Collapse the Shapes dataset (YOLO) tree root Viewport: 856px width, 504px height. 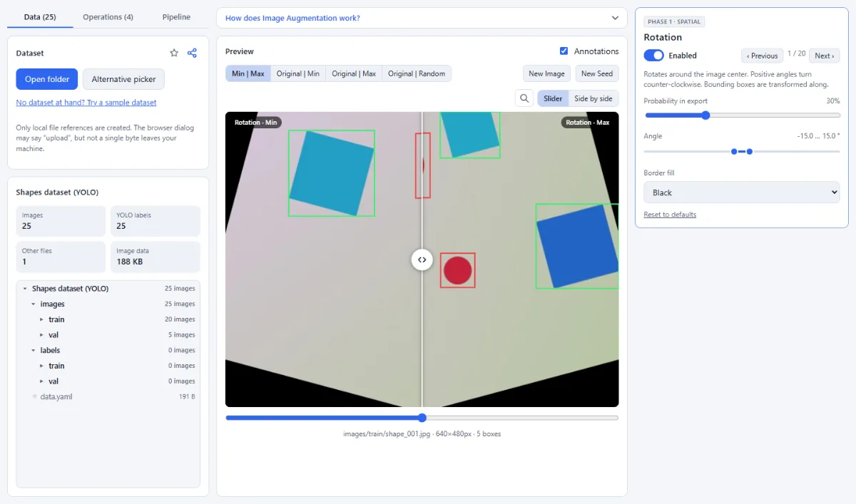25,289
